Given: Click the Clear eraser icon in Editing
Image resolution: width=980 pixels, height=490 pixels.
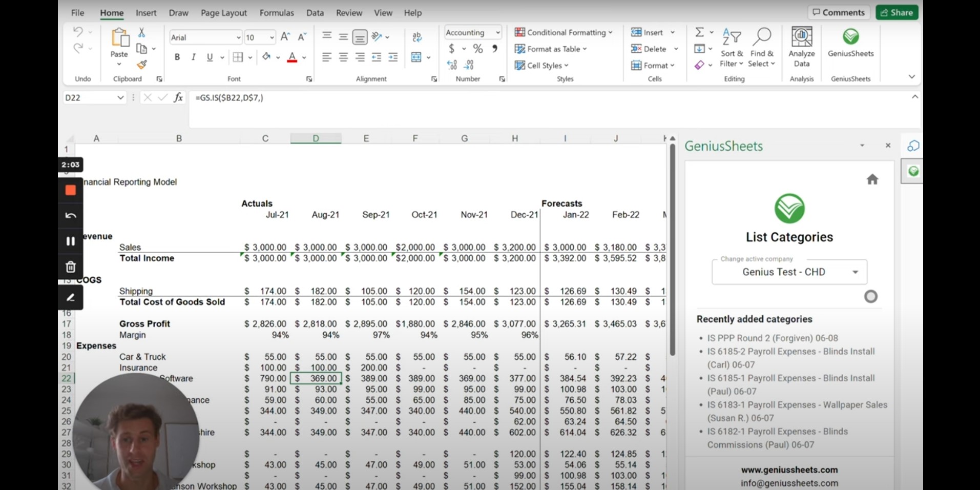Looking at the screenshot, I should (699, 65).
